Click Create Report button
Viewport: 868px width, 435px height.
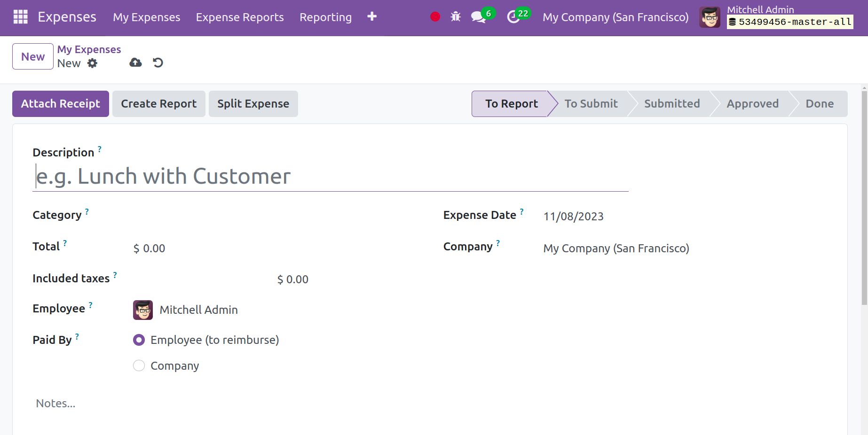point(159,104)
